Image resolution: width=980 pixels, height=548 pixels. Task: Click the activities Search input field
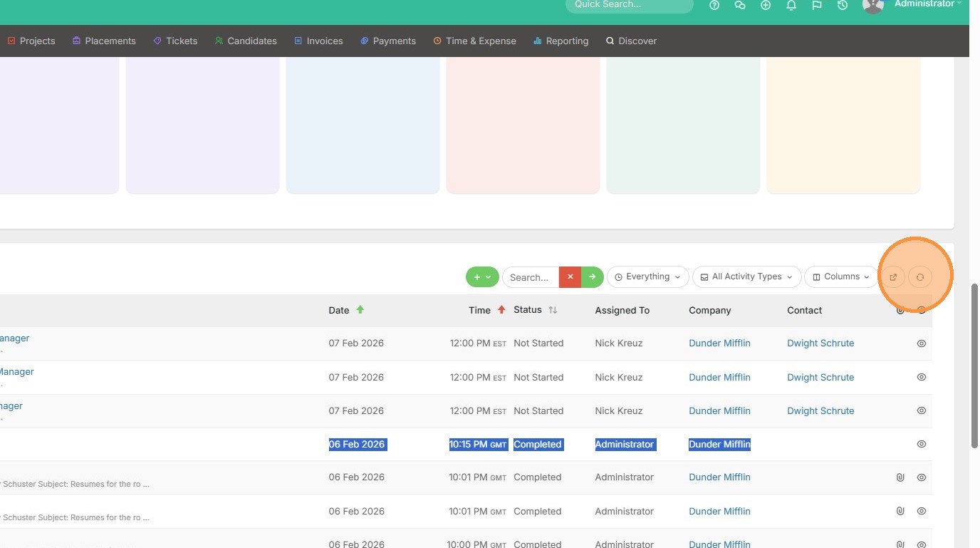pos(531,277)
